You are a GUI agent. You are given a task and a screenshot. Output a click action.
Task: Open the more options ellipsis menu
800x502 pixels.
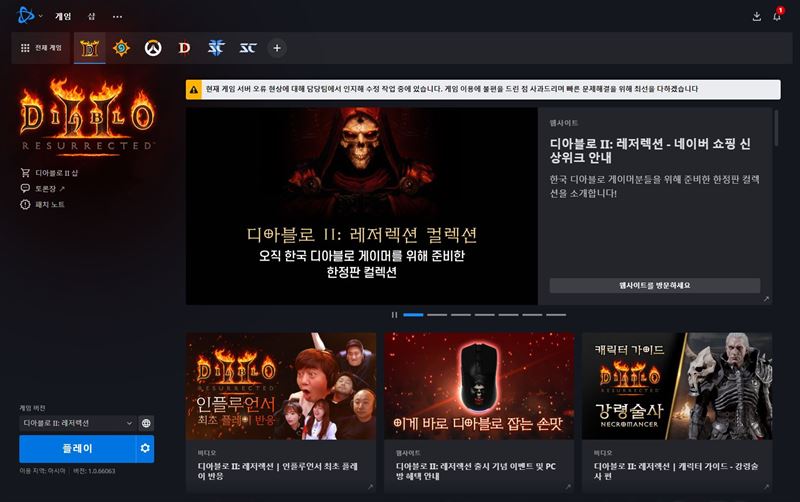coord(117,16)
